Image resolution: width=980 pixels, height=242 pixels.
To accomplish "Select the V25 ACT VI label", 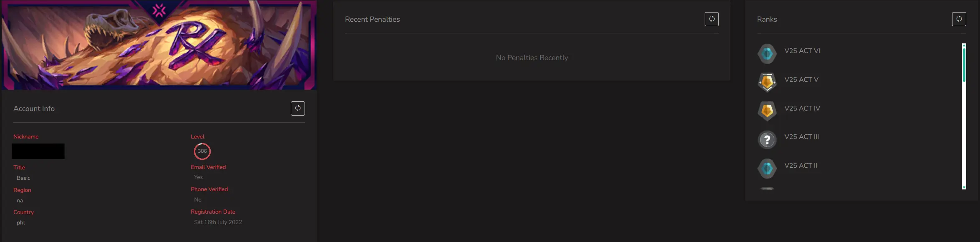I will pyautogui.click(x=802, y=51).
